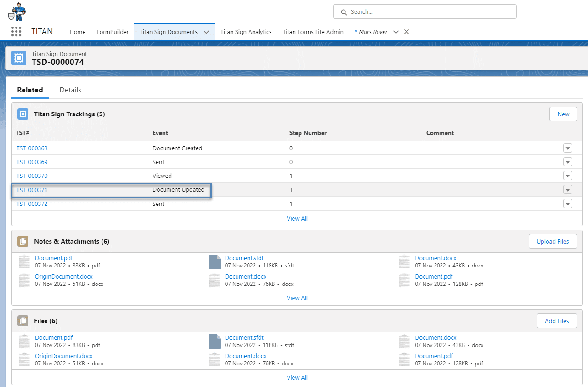Screen dimensions: 588x387
Task: Close the Mars Rover tab
Action: (407, 32)
